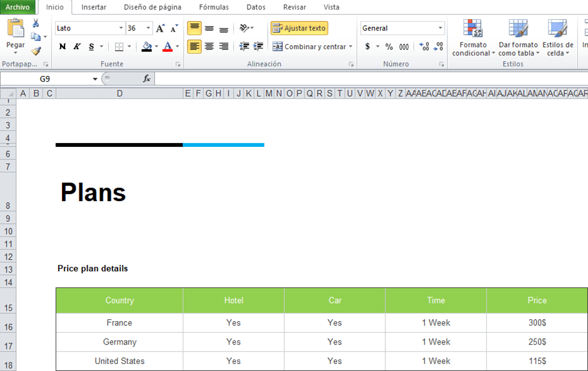Open underline style dropdown arrow

coord(101,47)
